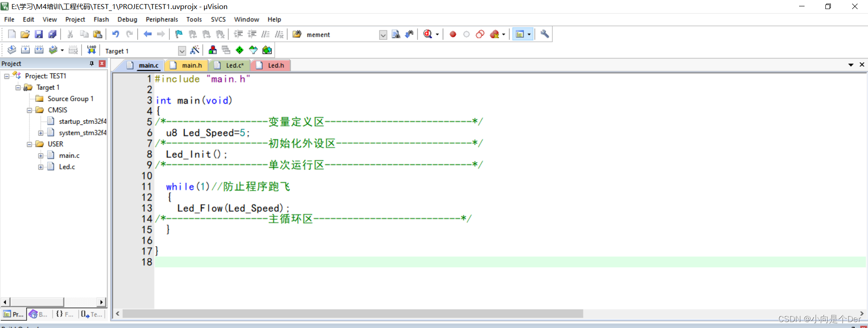Start the debug session with the red d magnifier
The image size is (868, 328).
tap(427, 34)
